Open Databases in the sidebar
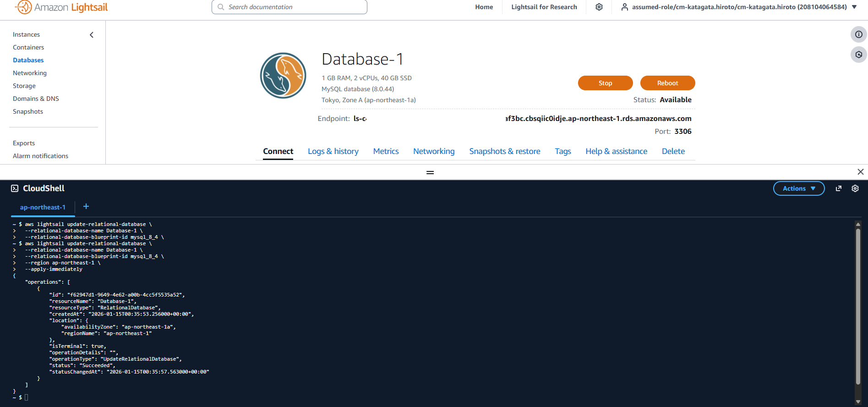 pyautogui.click(x=28, y=60)
